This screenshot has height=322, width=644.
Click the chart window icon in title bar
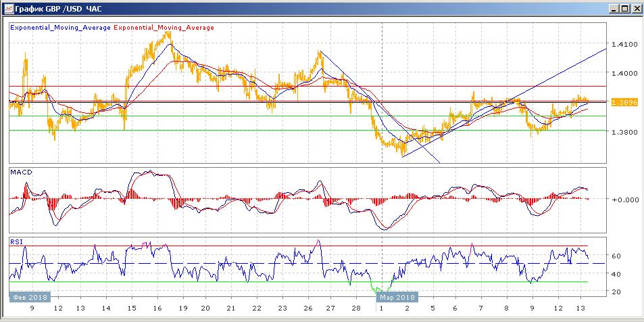(x=8, y=8)
